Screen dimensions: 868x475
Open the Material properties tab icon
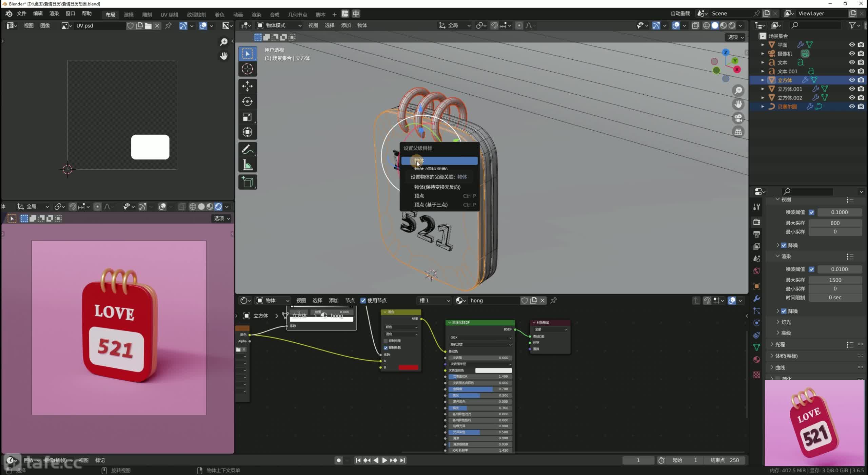pyautogui.click(x=756, y=360)
